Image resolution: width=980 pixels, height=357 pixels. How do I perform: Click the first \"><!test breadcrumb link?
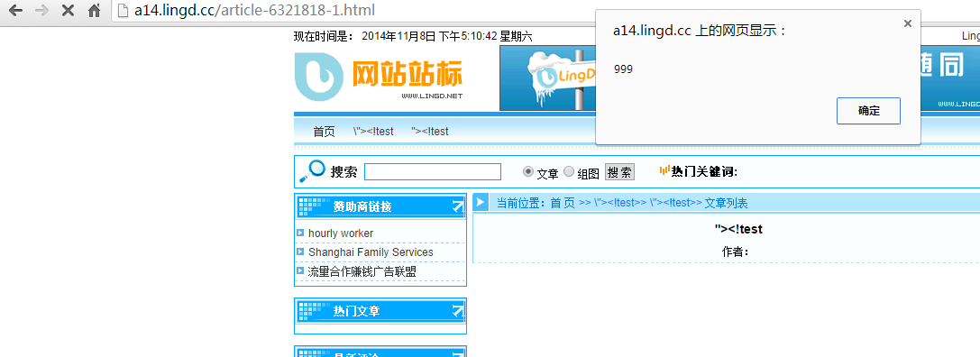(614, 203)
